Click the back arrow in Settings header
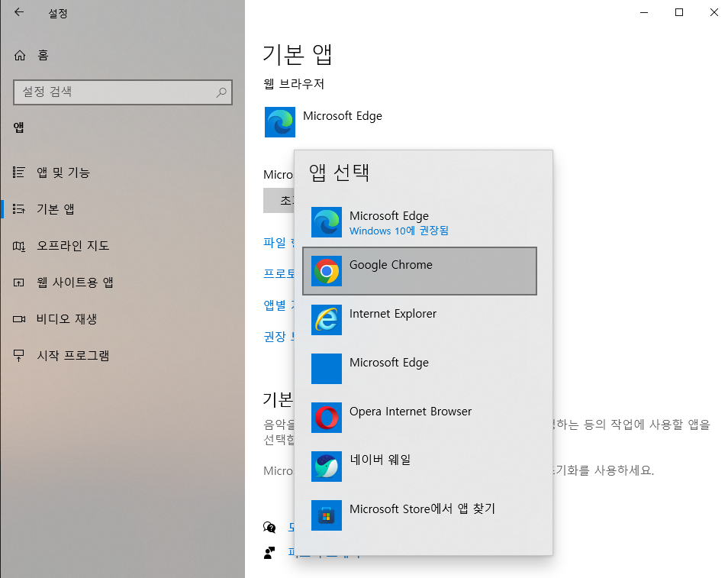Image resolution: width=728 pixels, height=578 pixels. tap(19, 12)
